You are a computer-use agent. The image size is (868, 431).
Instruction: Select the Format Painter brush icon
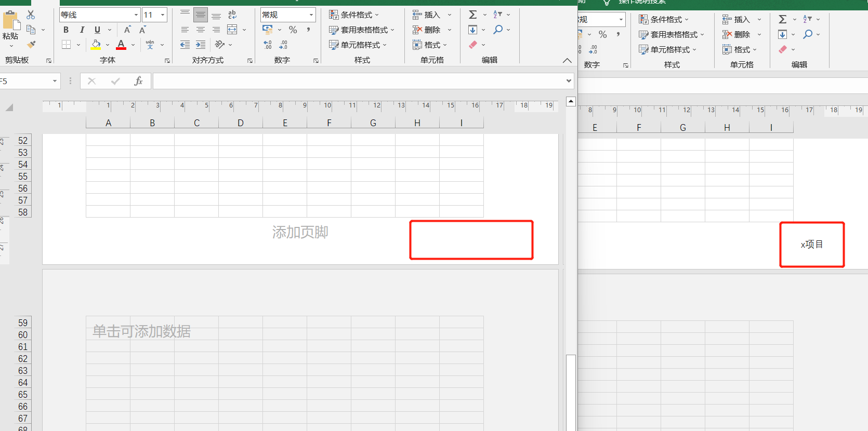tap(31, 45)
